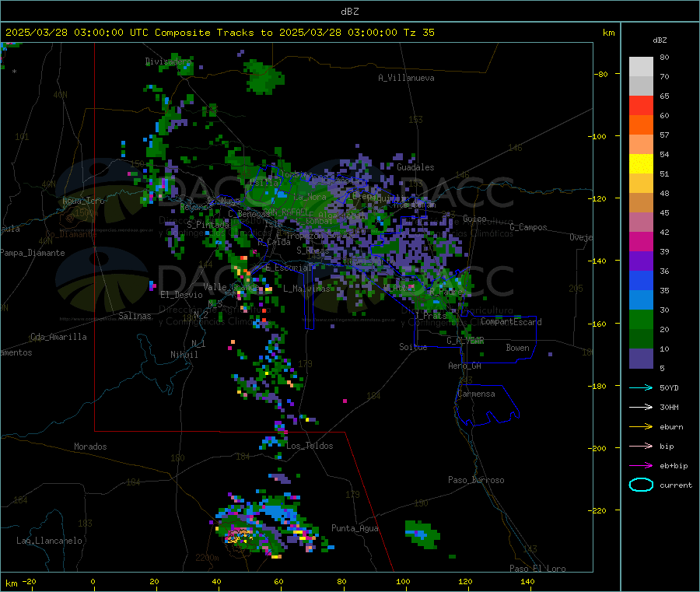Pick the magenta swatch between 42 and 39

click(x=641, y=241)
